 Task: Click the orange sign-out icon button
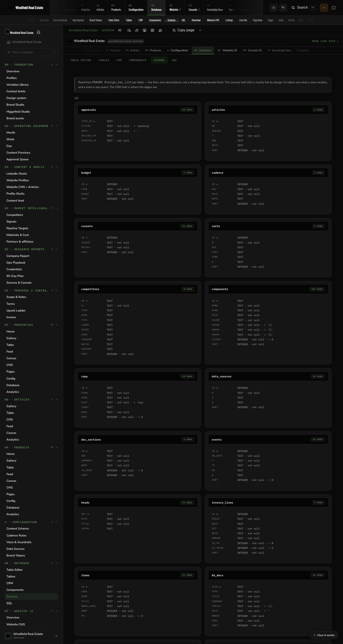[324, 8]
